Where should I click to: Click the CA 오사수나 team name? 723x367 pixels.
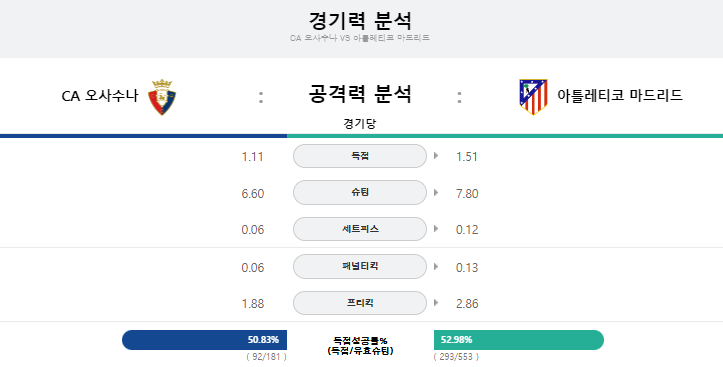coord(100,96)
